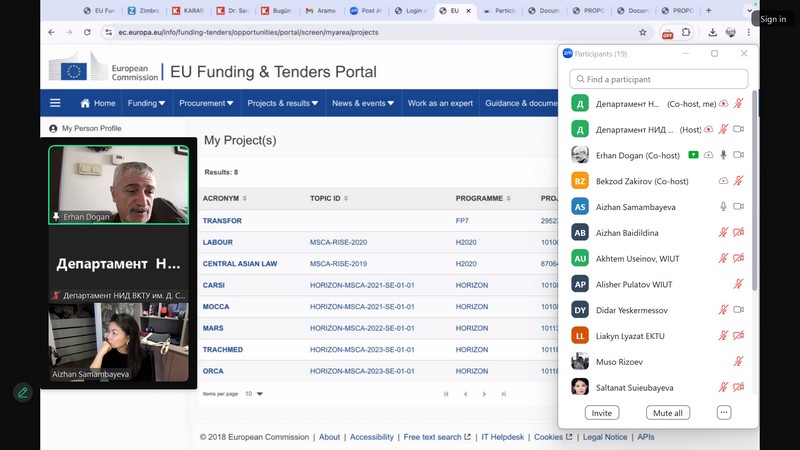Expand the Funding dropdown menu

point(148,103)
